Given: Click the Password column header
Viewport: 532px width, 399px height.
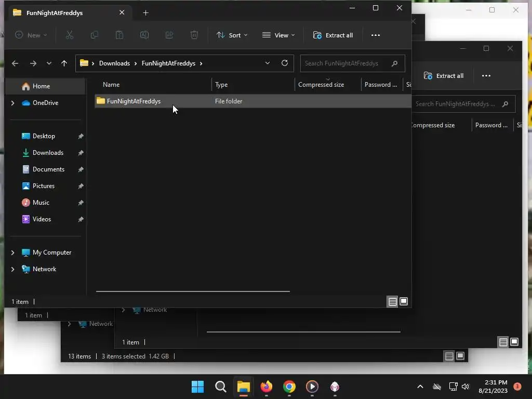Looking at the screenshot, I should [381, 85].
